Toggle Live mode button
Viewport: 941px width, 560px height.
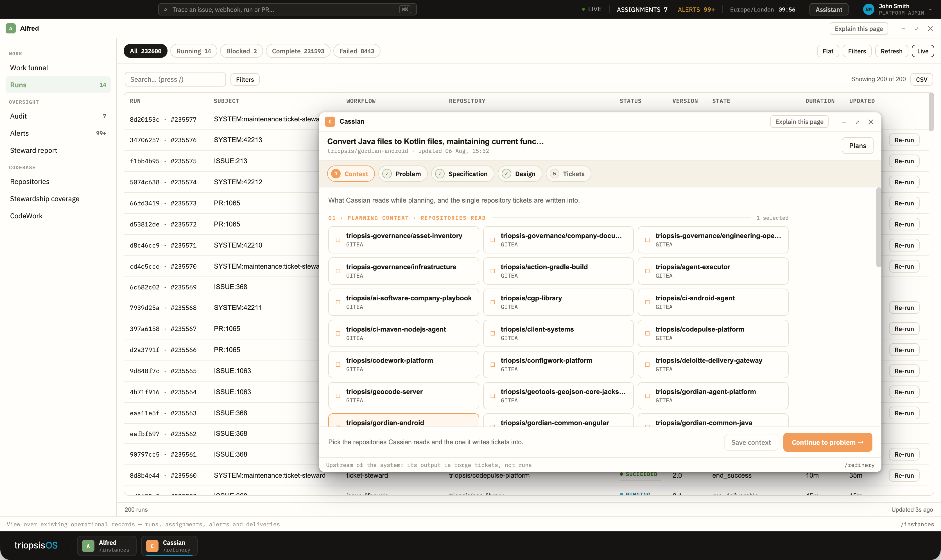[x=922, y=51]
